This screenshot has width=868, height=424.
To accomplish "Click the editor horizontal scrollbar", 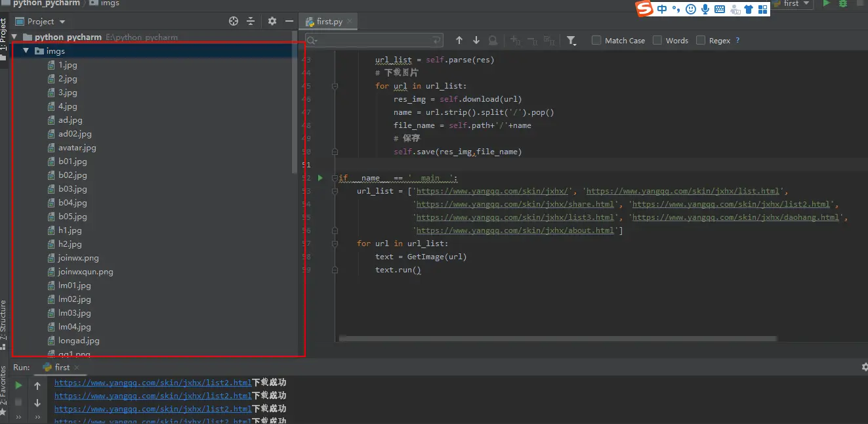I will 558,339.
